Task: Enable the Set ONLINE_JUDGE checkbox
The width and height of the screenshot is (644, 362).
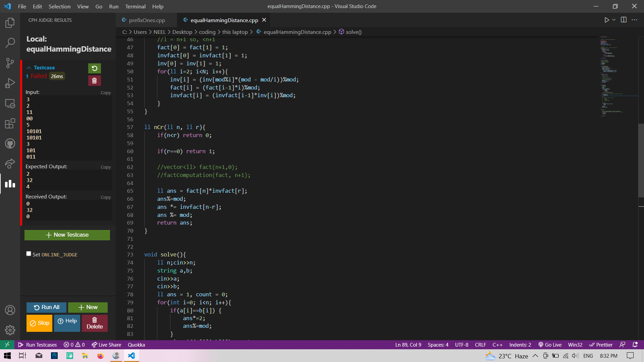Action: click(29, 254)
